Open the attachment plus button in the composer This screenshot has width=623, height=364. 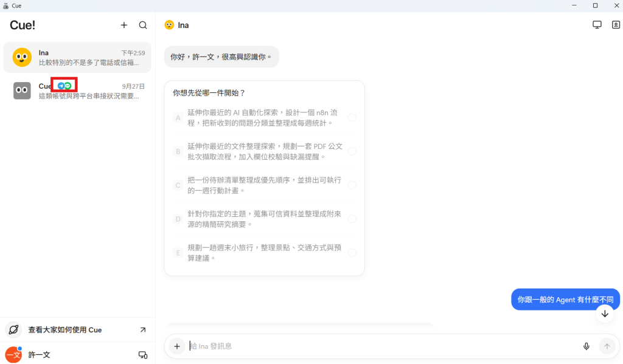pyautogui.click(x=177, y=346)
